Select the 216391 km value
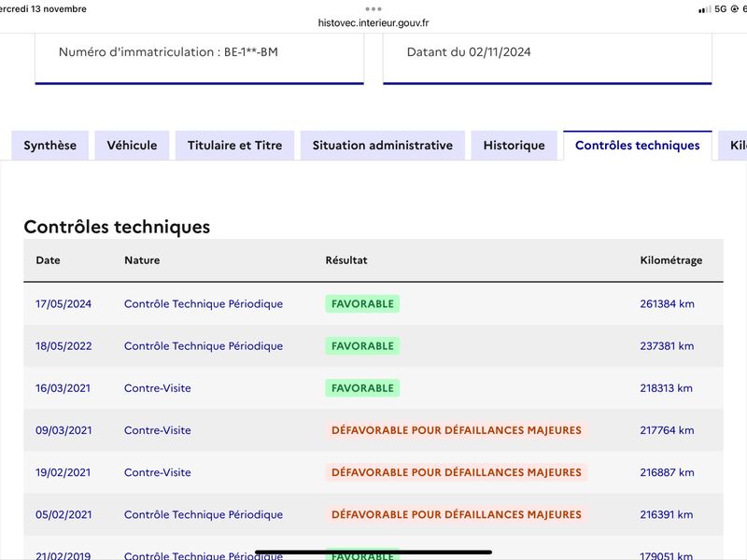The height and width of the screenshot is (560, 747). click(667, 515)
